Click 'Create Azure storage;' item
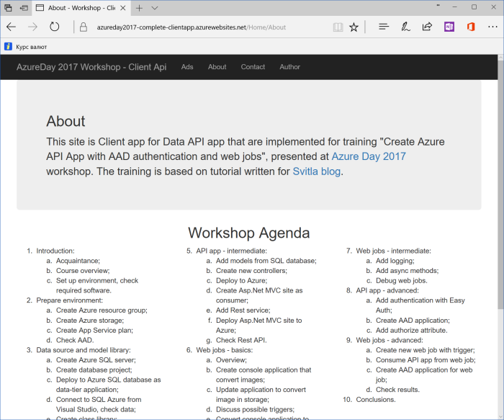This screenshot has width=504, height=420. click(x=90, y=321)
